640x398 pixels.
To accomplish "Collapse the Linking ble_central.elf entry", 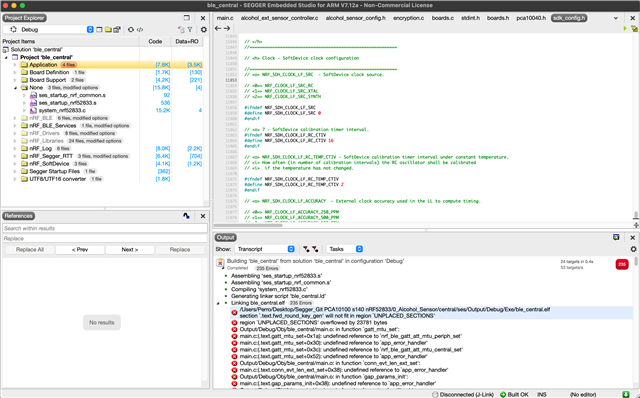I will (218, 303).
